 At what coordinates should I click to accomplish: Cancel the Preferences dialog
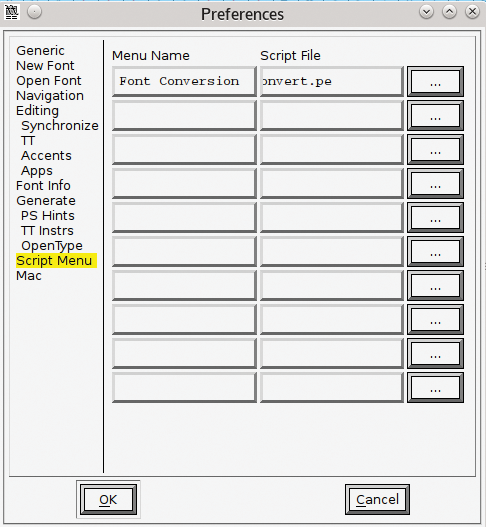click(377, 499)
